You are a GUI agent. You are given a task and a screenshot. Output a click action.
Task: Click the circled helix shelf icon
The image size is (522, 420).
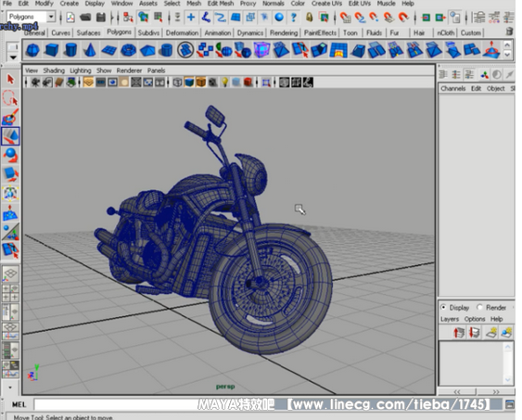pos(185,50)
